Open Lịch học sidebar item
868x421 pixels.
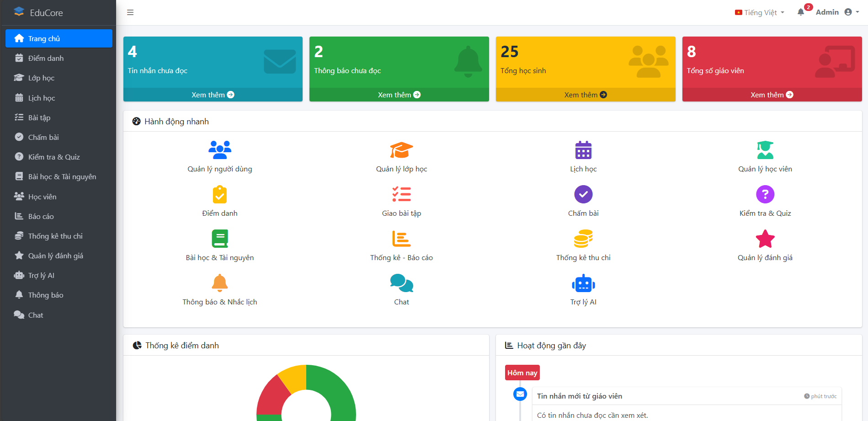[59, 98]
